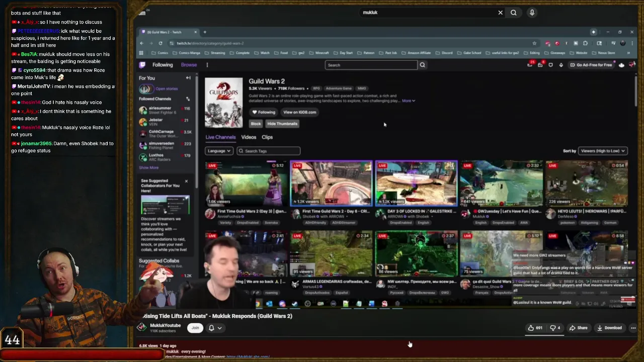Click Go Ad-Free for Free button
The width and height of the screenshot is (644, 362).
[x=591, y=65]
